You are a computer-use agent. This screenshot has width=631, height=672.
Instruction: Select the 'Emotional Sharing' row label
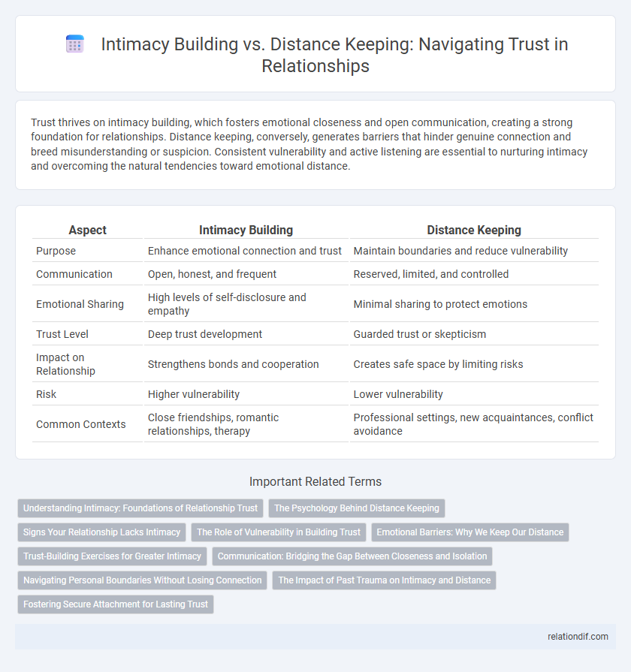tap(80, 304)
